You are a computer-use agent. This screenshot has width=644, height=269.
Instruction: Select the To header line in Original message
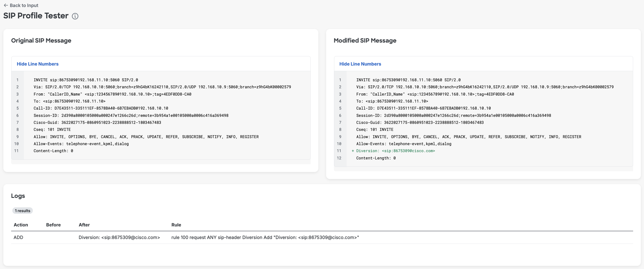pyautogui.click(x=70, y=101)
